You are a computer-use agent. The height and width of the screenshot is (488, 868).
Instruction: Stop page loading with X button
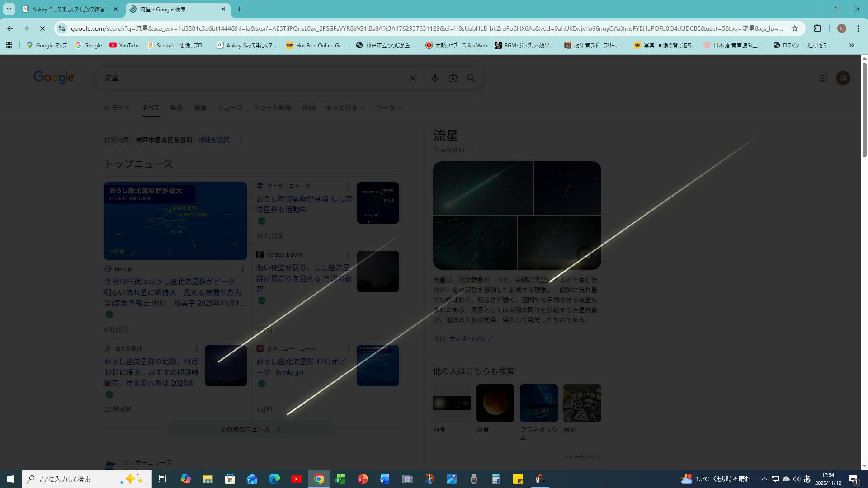(42, 28)
